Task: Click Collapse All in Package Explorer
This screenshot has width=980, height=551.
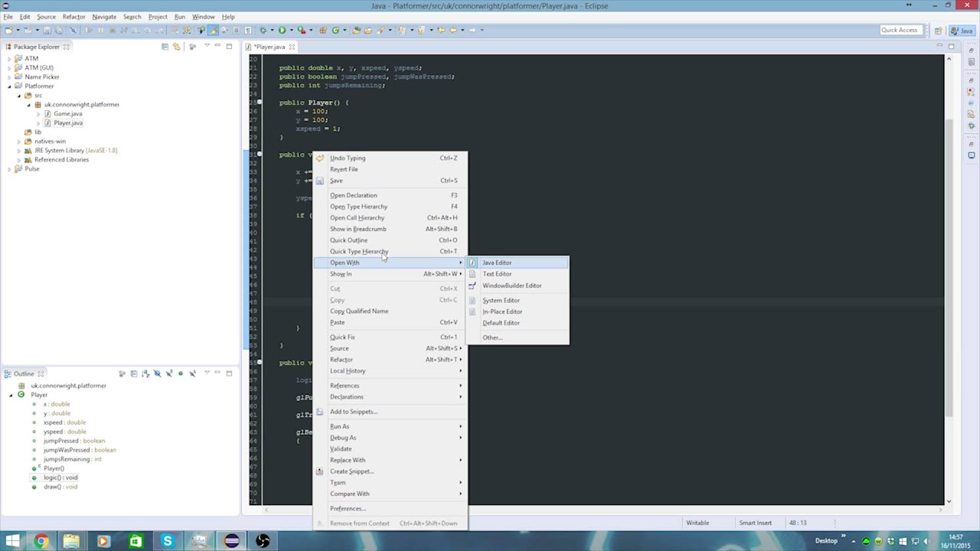Action: 165,47
